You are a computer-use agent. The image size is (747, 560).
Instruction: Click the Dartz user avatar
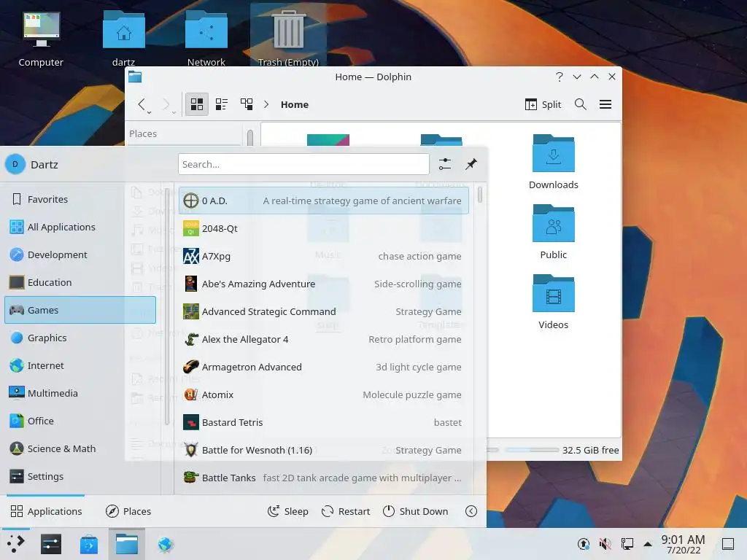[15, 164]
